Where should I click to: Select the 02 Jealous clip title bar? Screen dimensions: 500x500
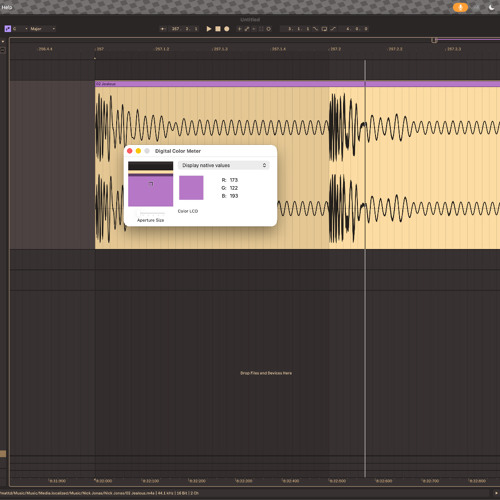click(297, 84)
